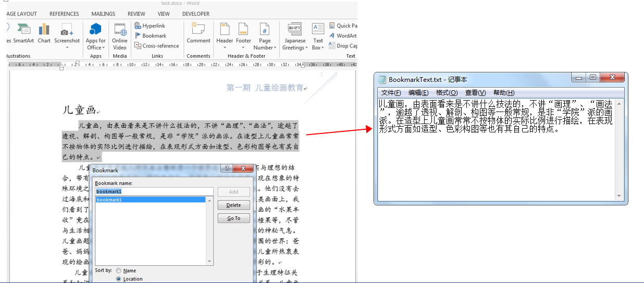Add a Drop Cap

tap(343, 45)
